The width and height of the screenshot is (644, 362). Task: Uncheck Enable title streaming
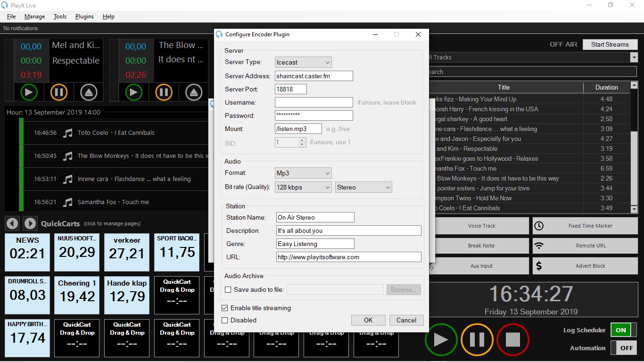pyautogui.click(x=225, y=308)
